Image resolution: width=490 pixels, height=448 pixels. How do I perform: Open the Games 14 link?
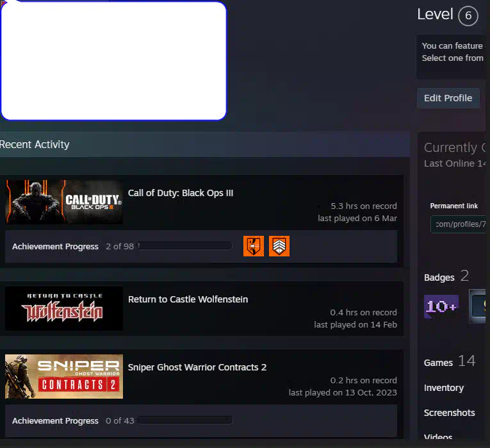pyautogui.click(x=450, y=361)
